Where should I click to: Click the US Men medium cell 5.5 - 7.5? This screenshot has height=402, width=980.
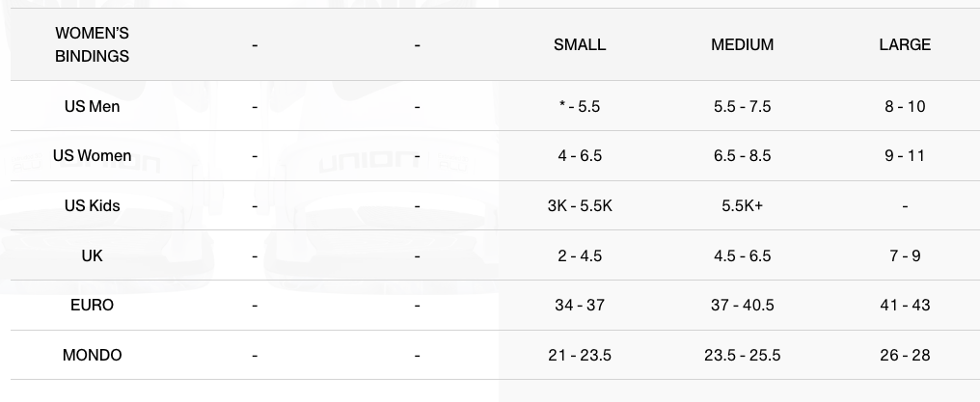(742, 106)
